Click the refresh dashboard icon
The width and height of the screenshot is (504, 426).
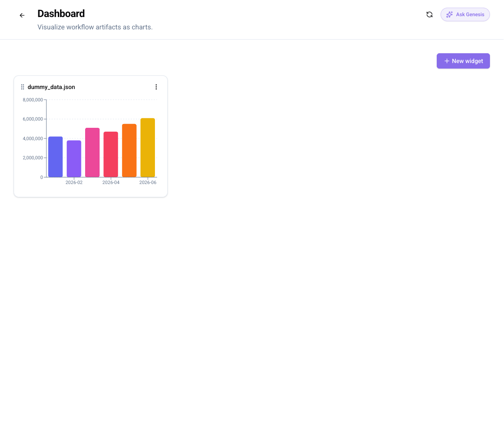click(x=430, y=14)
